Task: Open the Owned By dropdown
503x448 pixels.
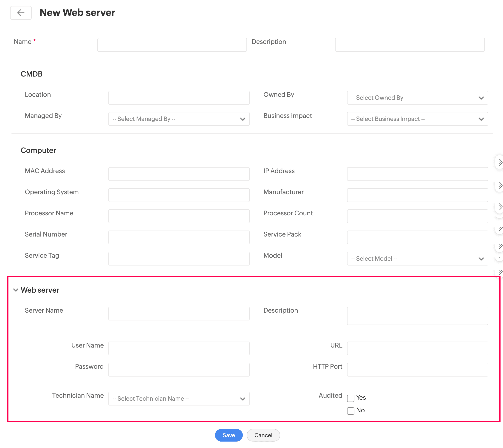Action: coord(417,98)
